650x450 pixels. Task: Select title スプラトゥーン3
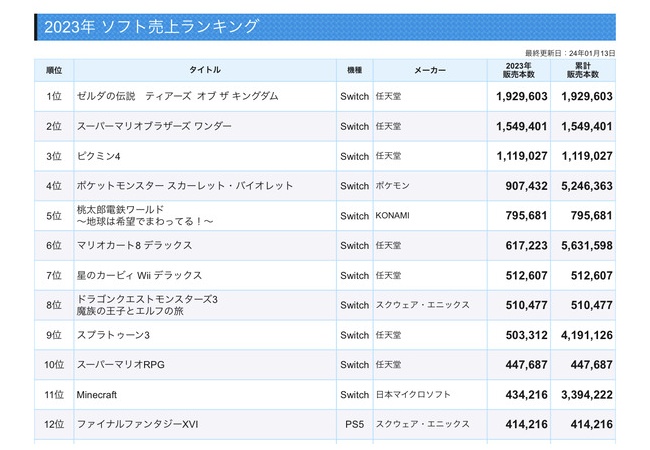pyautogui.click(x=113, y=335)
